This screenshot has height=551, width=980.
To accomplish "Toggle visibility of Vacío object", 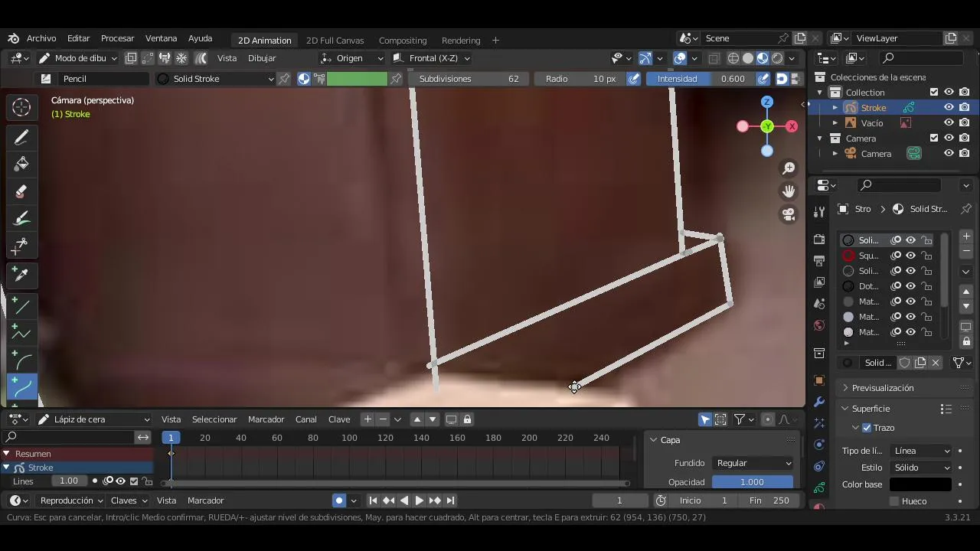I will (949, 123).
